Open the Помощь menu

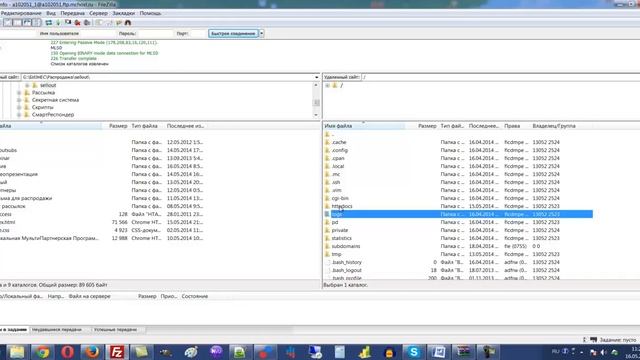[x=150, y=13]
